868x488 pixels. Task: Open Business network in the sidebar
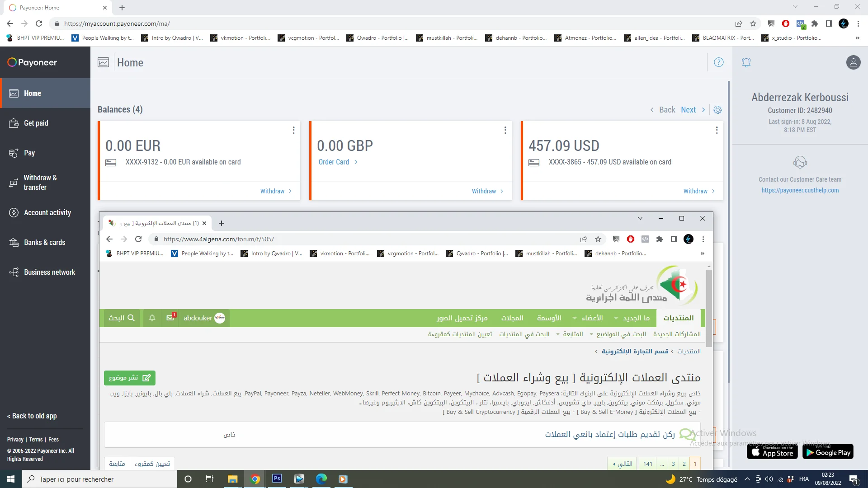[x=45, y=272]
